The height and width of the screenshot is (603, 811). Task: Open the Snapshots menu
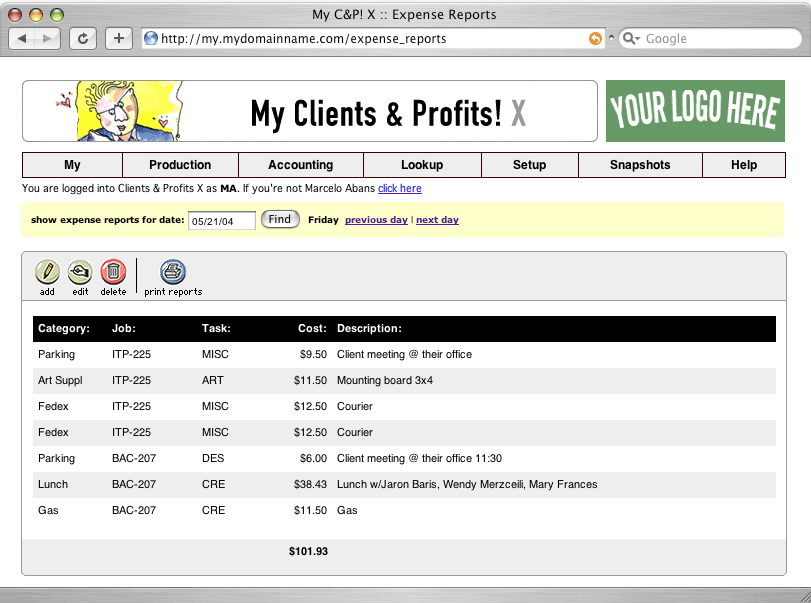640,165
